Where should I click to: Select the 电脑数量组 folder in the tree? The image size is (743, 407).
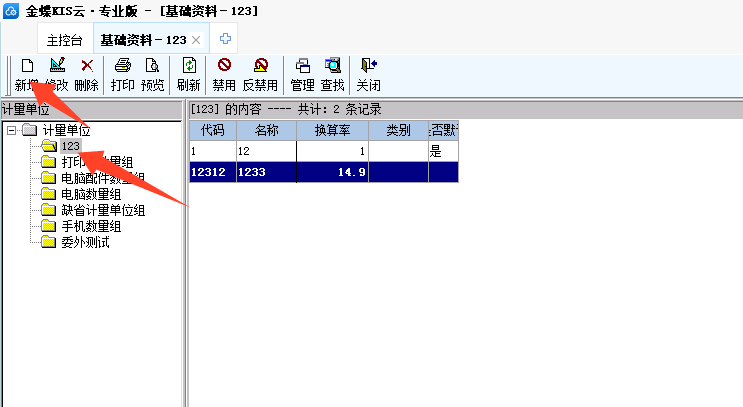click(91, 194)
